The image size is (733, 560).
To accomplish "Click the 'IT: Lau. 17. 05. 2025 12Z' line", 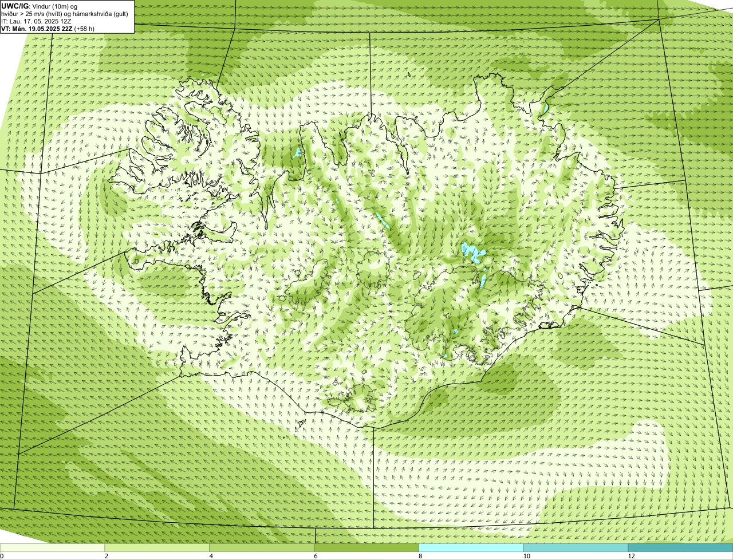I will 36,21.
